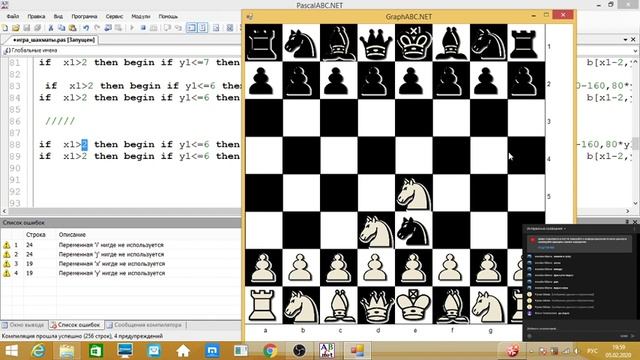Click the editor vertical scrollbar down arrow
Viewport: 640px width, 360px height.
(x=636, y=203)
